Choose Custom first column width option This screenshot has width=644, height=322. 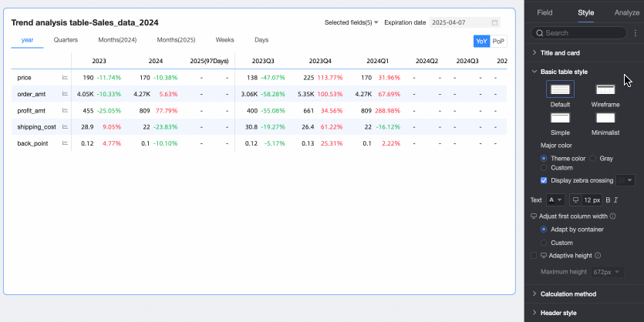click(x=545, y=242)
